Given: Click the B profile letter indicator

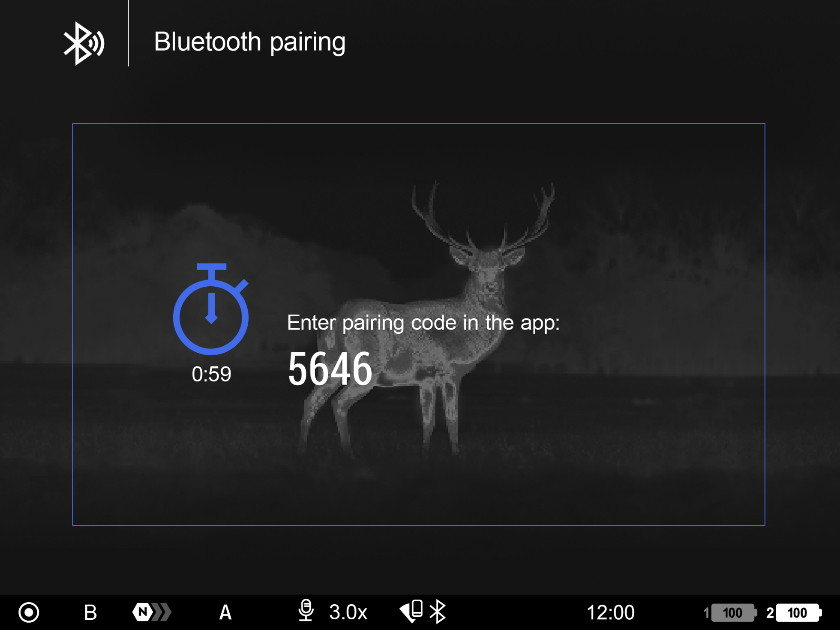Looking at the screenshot, I should click(x=90, y=612).
